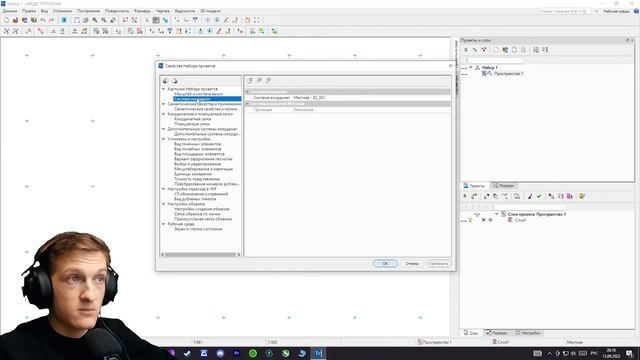The width and height of the screenshot is (640, 360).
Task: Open the notification center in the taskbar
Action: 629,353
